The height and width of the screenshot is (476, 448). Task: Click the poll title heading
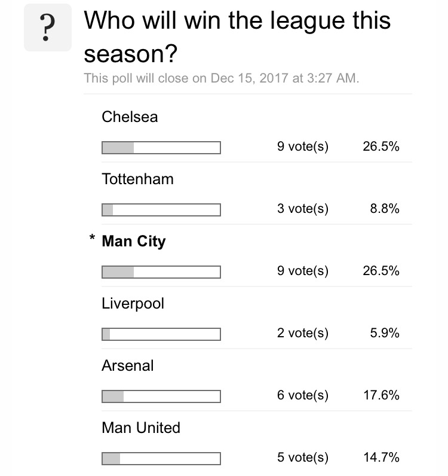[237, 37]
